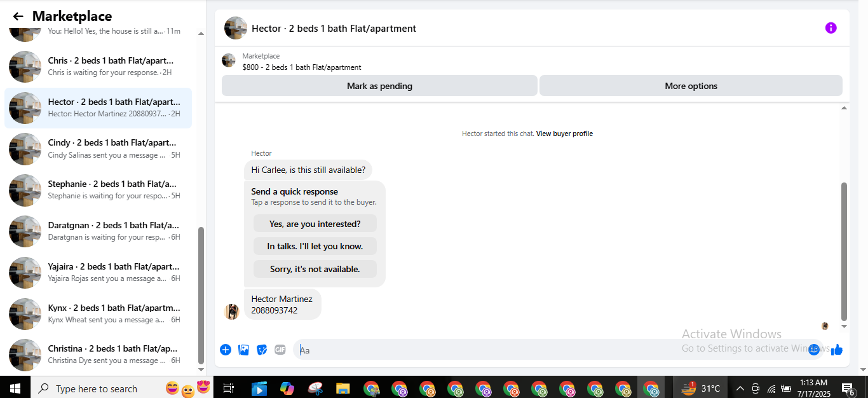Open conversation info purple icon

[831, 28]
